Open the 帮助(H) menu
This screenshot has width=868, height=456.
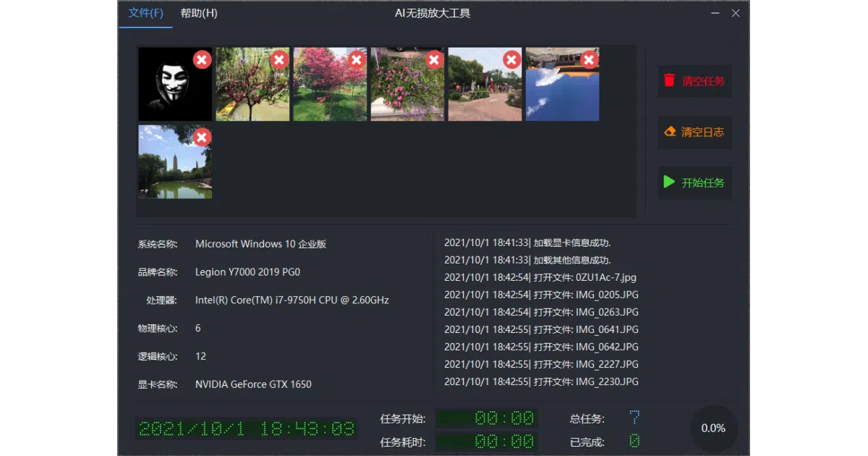[x=199, y=13]
